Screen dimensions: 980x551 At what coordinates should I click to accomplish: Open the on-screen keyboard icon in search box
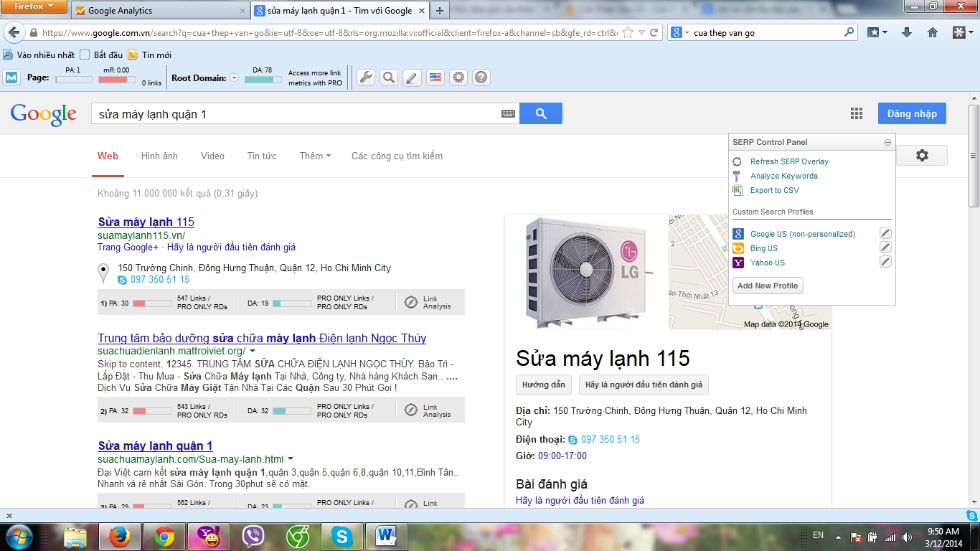coord(508,113)
